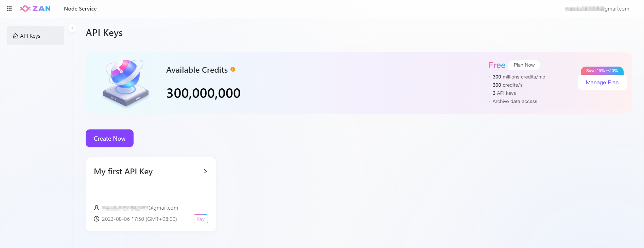This screenshot has width=644, height=248.
Task: Open the app launcher grid icon
Action: [x=9, y=8]
